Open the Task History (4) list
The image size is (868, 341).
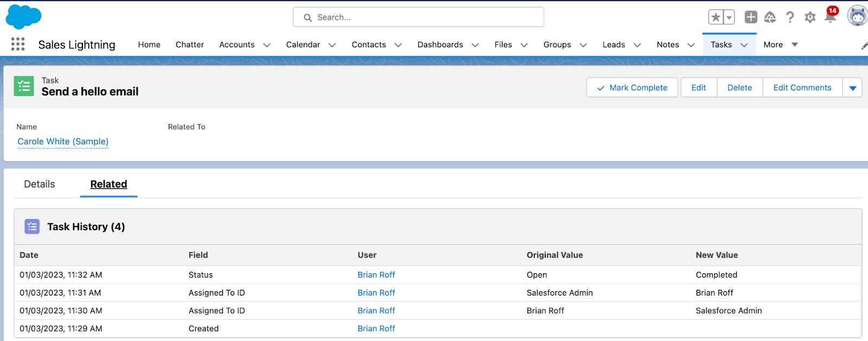pos(86,227)
